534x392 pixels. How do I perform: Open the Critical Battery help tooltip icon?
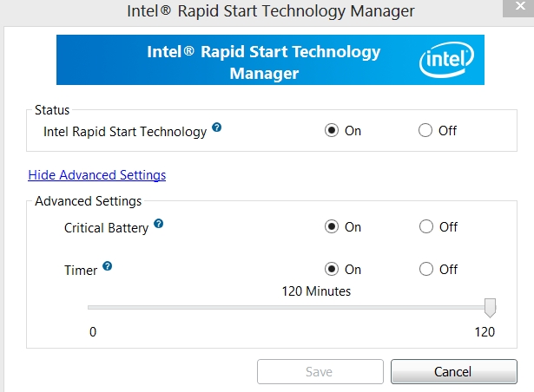coord(158,224)
